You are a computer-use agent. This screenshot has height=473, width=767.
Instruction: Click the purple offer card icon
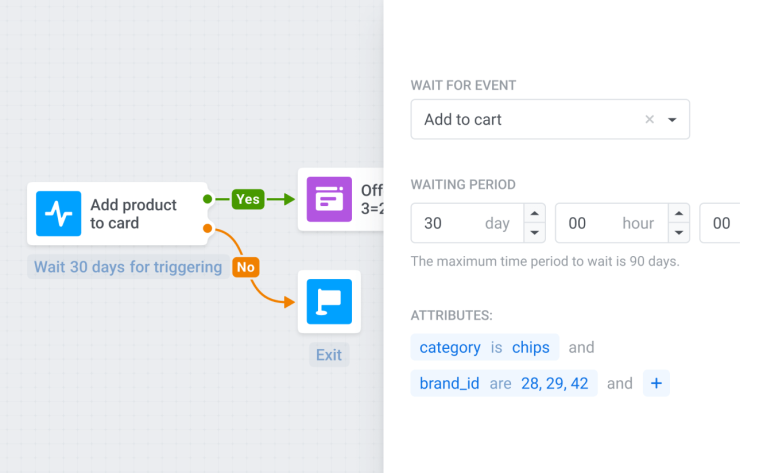pos(329,200)
